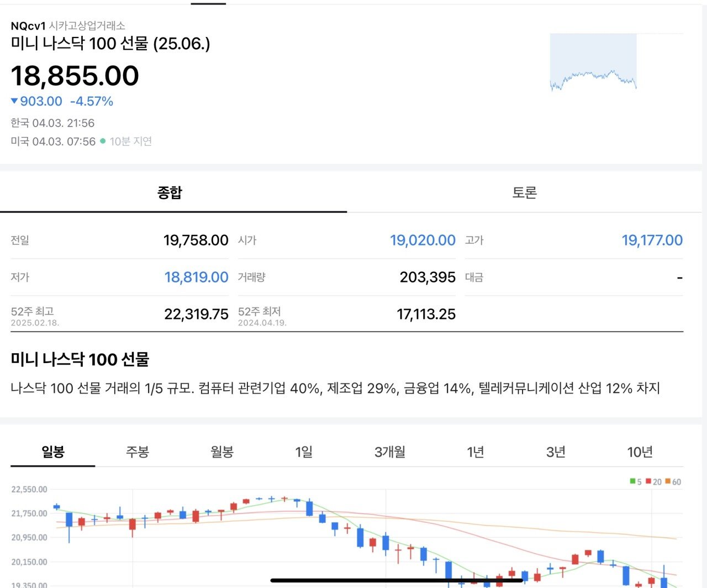707x588 pixels.
Task: View the 3개월 three-month chart
Action: [x=389, y=452]
